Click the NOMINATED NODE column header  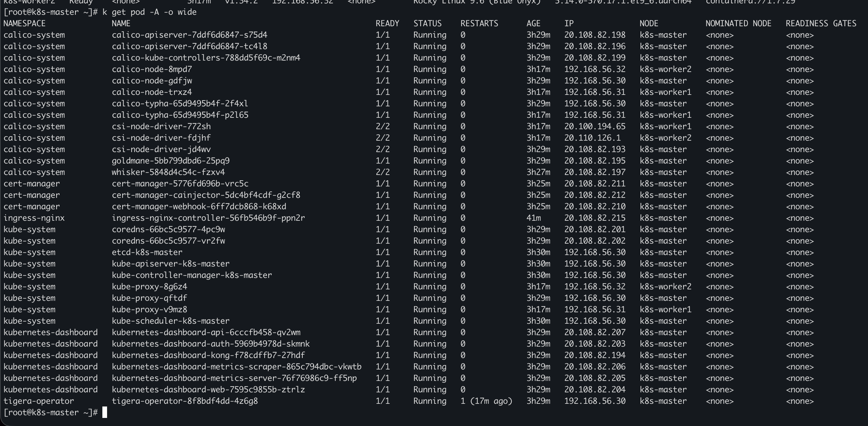(x=738, y=24)
